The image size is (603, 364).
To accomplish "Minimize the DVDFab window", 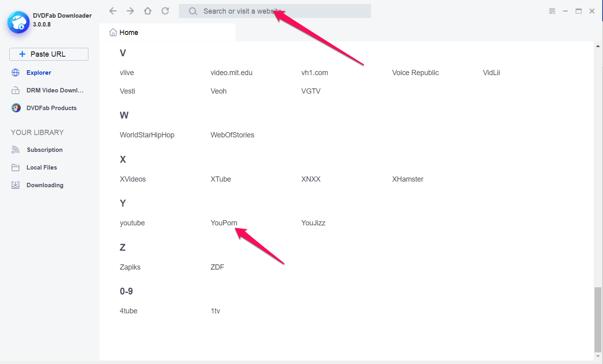I will [x=565, y=11].
